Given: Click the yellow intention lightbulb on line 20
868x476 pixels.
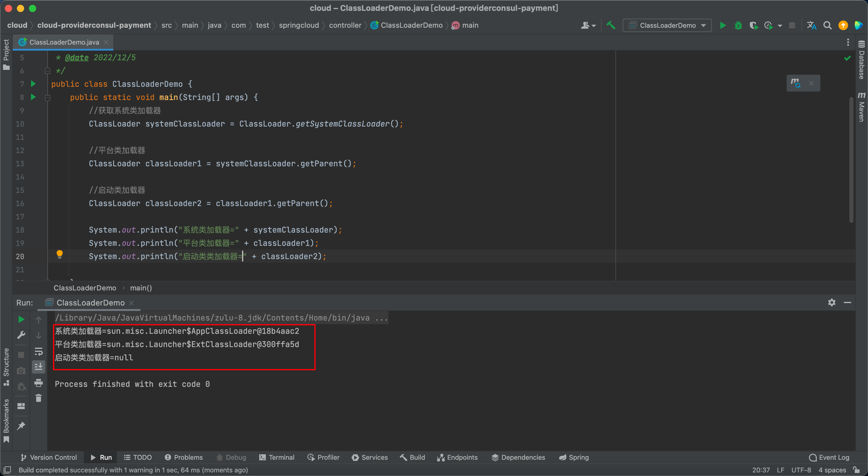Looking at the screenshot, I should [x=60, y=254].
